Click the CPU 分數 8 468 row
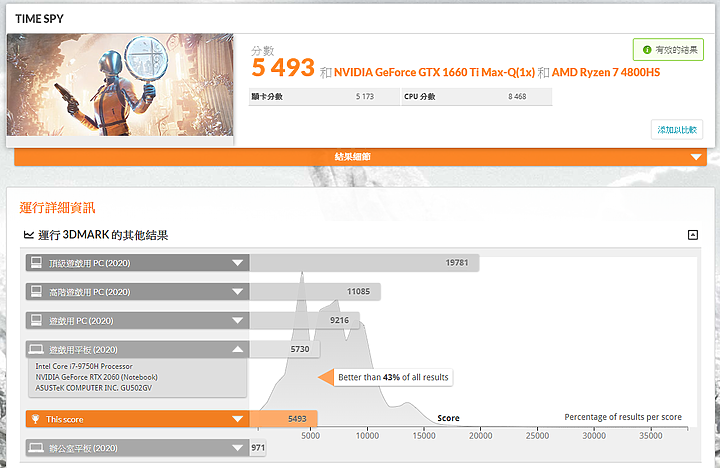720x468 pixels. pyautogui.click(x=477, y=97)
